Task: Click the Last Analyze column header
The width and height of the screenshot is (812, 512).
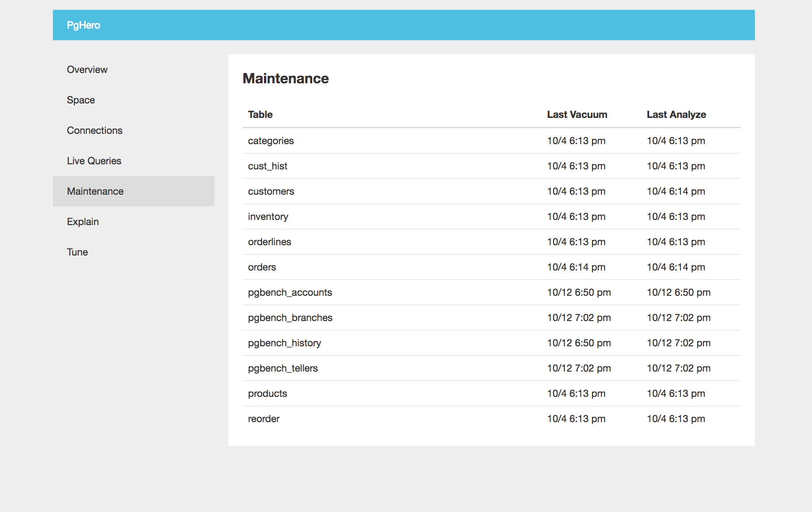Action: [x=676, y=114]
